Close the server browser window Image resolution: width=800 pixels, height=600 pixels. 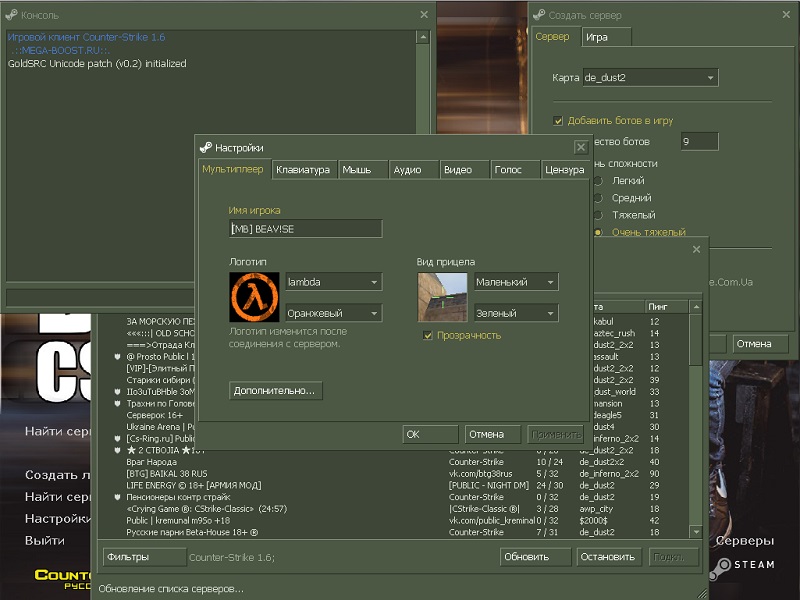tap(696, 249)
